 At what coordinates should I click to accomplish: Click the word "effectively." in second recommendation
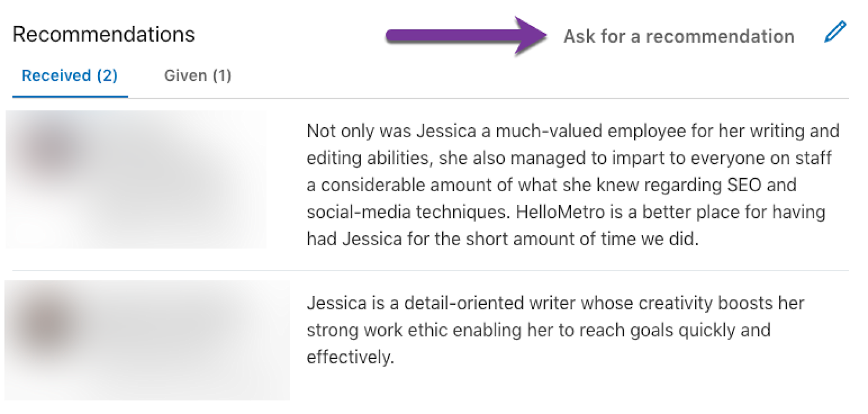[350, 358]
